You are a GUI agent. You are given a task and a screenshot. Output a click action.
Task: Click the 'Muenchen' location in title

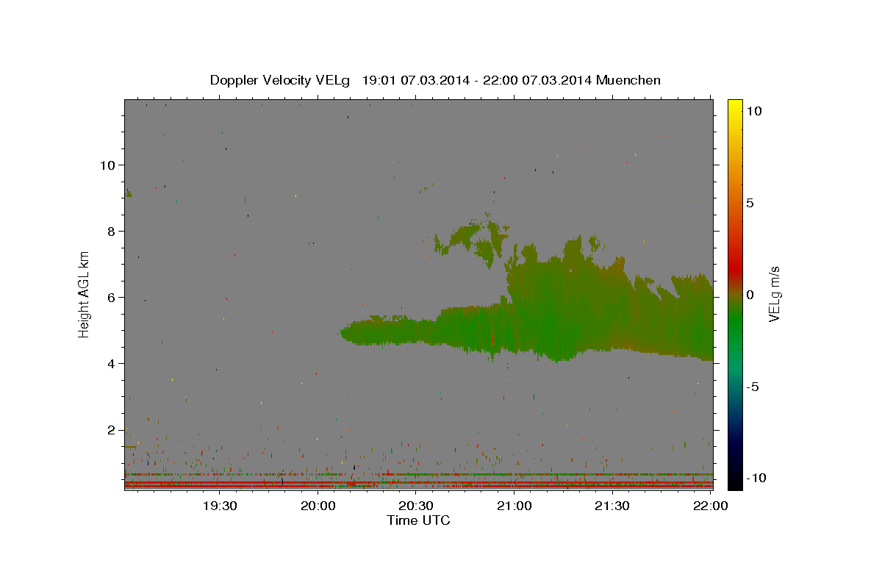[x=628, y=80]
